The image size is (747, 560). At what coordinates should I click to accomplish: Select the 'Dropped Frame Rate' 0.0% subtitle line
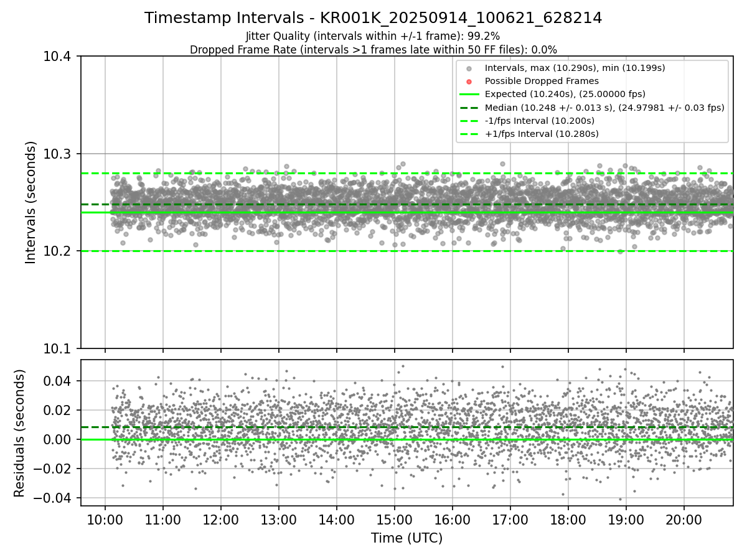pyautogui.click(x=374, y=50)
